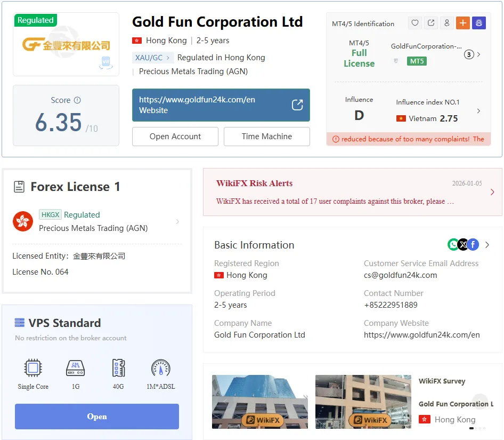Image resolution: width=504 pixels, height=440 pixels.
Task: Click the blue bug report icon
Action: (x=479, y=23)
